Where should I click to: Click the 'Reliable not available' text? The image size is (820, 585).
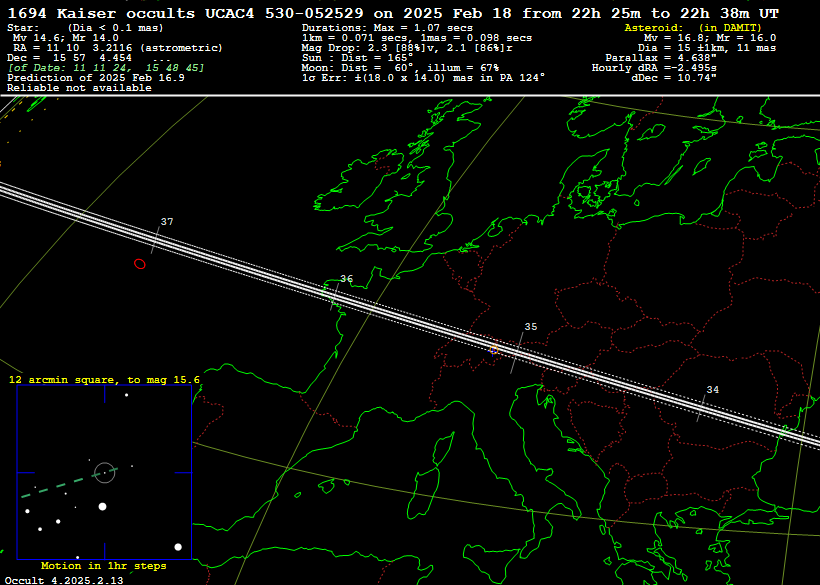click(x=79, y=88)
